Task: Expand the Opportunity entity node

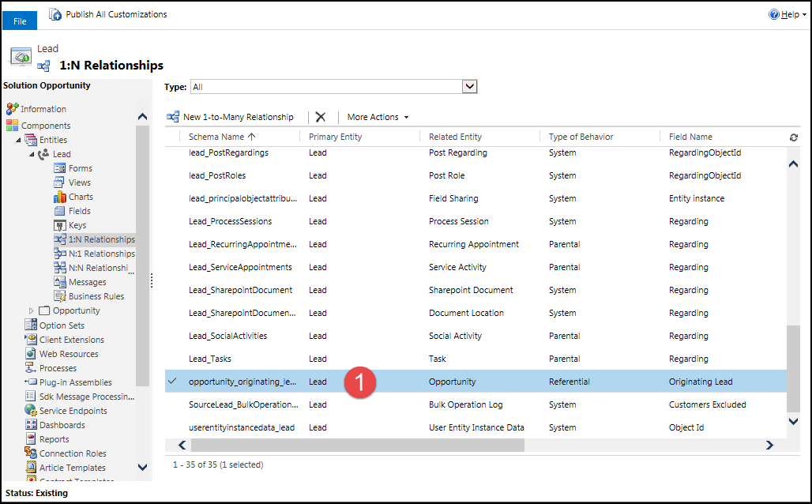Action: pos(33,310)
